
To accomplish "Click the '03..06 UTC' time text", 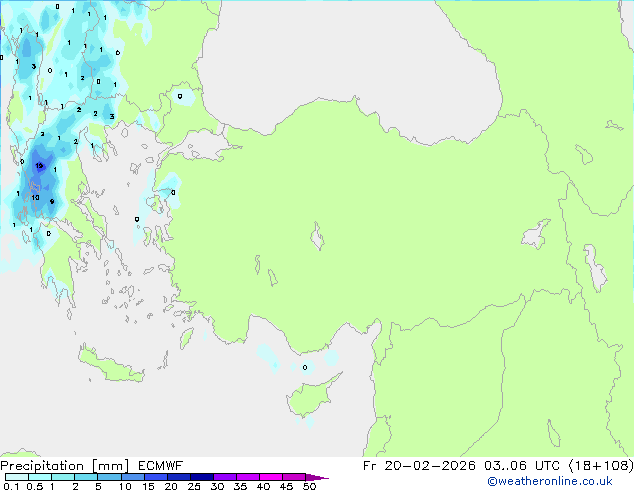I will (522, 466).
